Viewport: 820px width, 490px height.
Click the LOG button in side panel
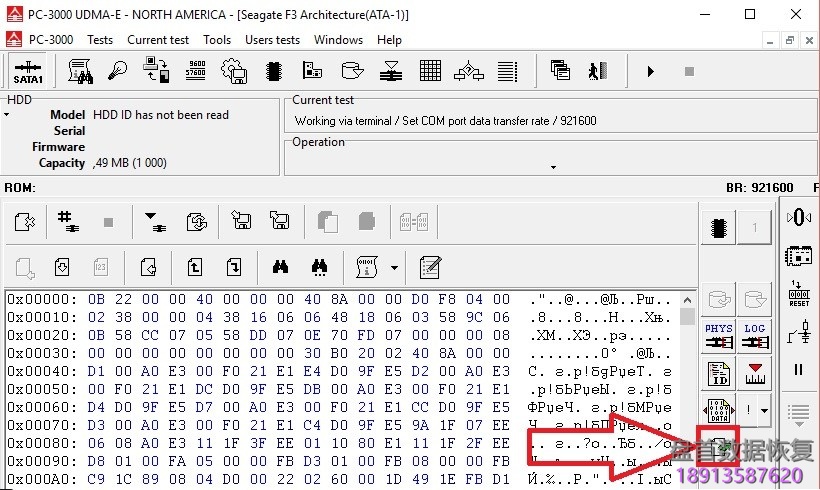755,336
